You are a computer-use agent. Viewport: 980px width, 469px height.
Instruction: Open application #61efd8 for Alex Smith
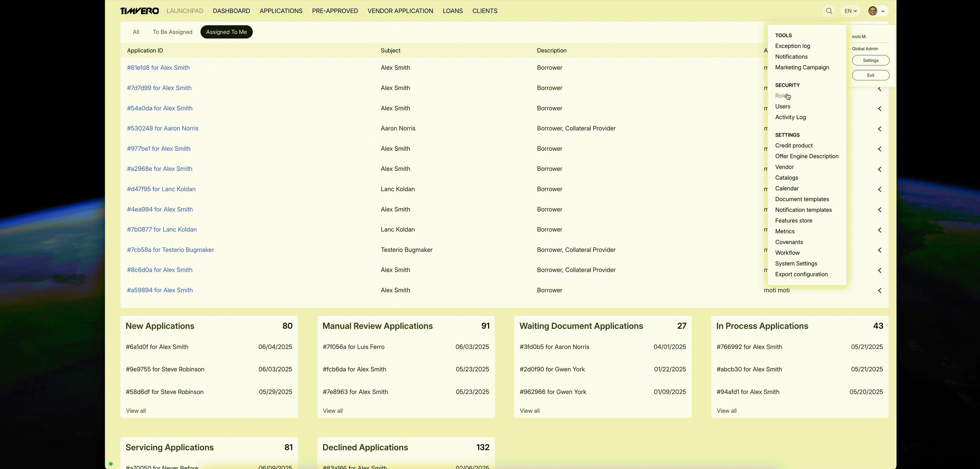coord(158,68)
